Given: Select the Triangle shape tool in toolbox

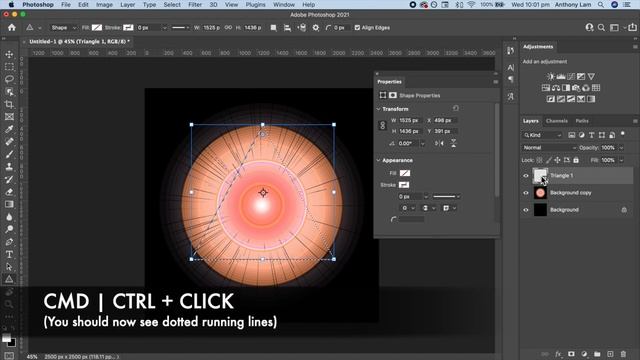Looking at the screenshot, I should click(9, 279).
